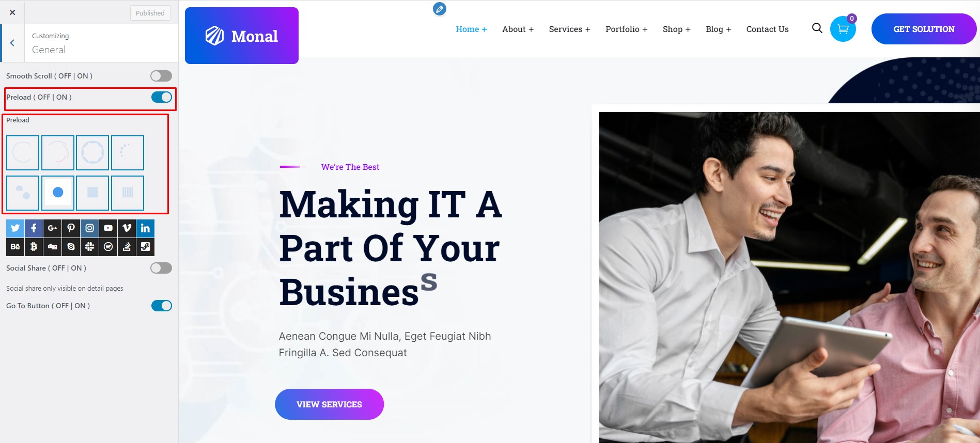Click the Behance social icon
Viewport: 980px width, 443px height.
tap(15, 247)
